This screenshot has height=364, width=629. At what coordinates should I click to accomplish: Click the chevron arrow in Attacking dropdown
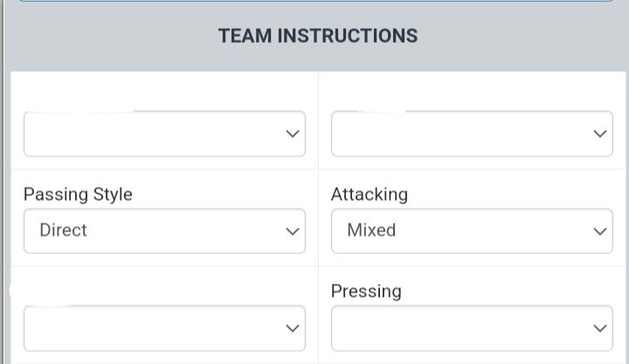[x=599, y=231]
